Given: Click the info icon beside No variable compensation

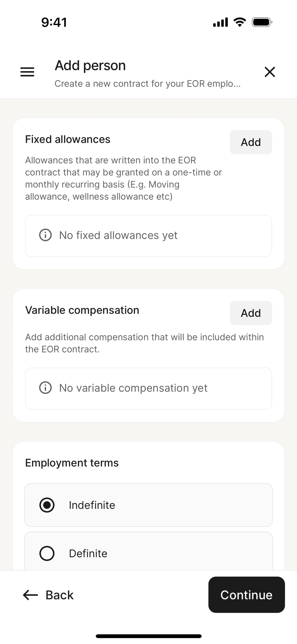Looking at the screenshot, I should (45, 388).
